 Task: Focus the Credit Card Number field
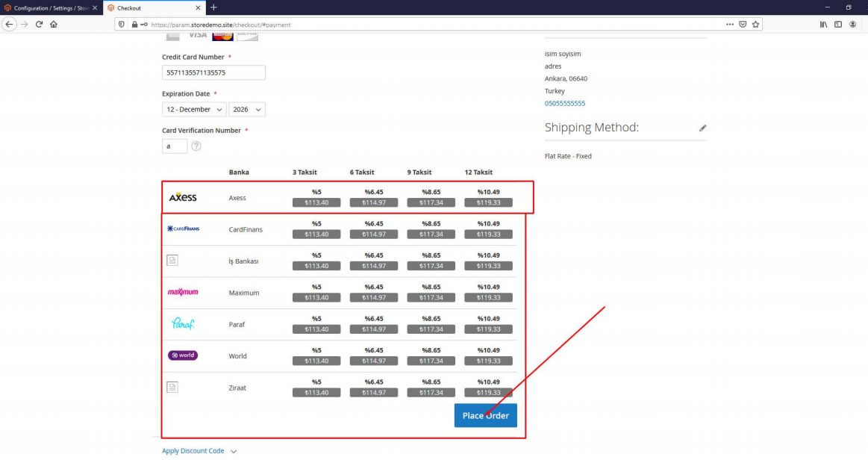point(213,72)
